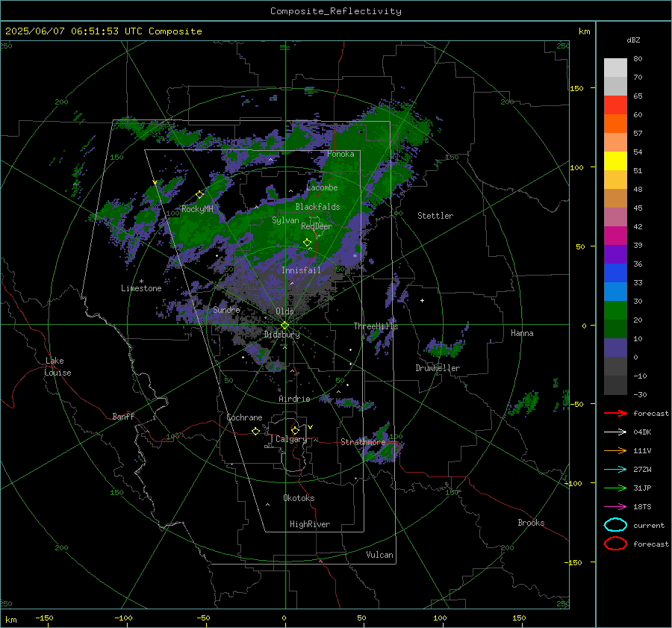The width and height of the screenshot is (672, 628).
Task: Pick the violet 36-39 dBZ color swatch
Action: 615,255
